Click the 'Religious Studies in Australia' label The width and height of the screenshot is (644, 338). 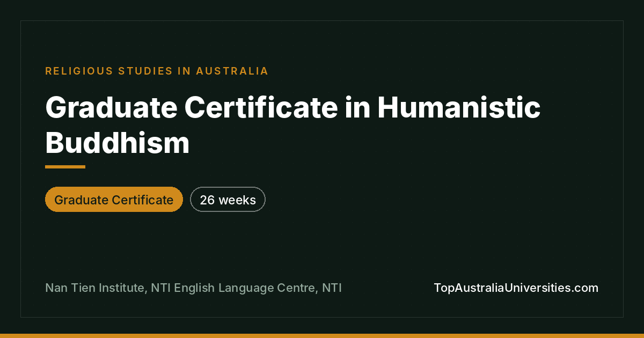[157, 71]
